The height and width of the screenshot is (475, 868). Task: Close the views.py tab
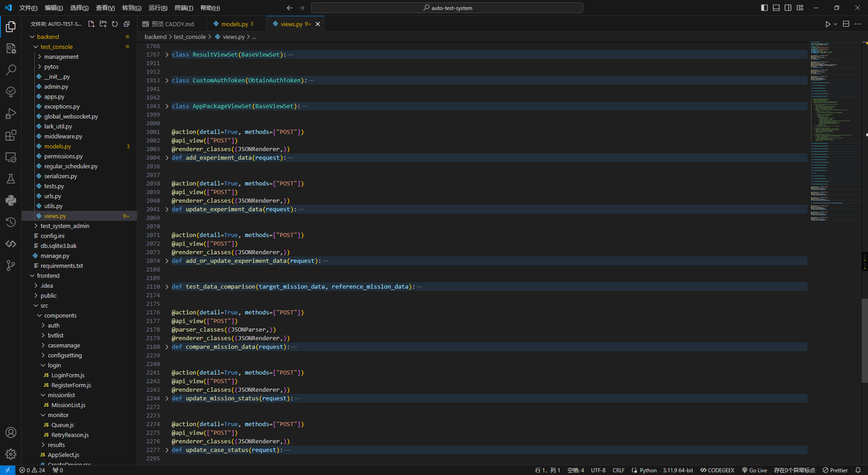tap(318, 24)
